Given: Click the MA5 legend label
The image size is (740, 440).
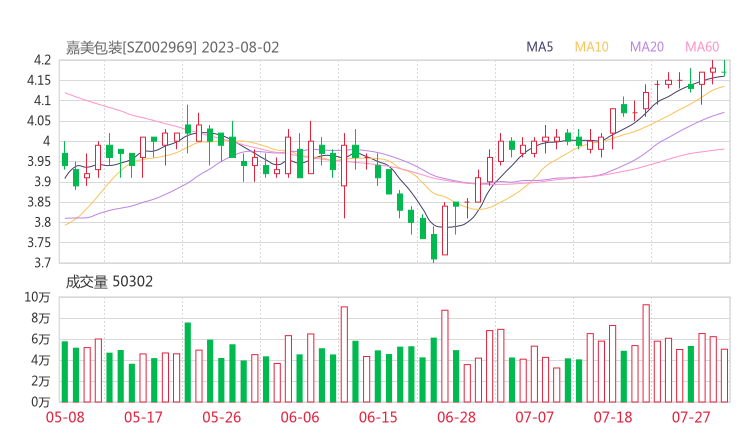Looking at the screenshot, I should 539,47.
